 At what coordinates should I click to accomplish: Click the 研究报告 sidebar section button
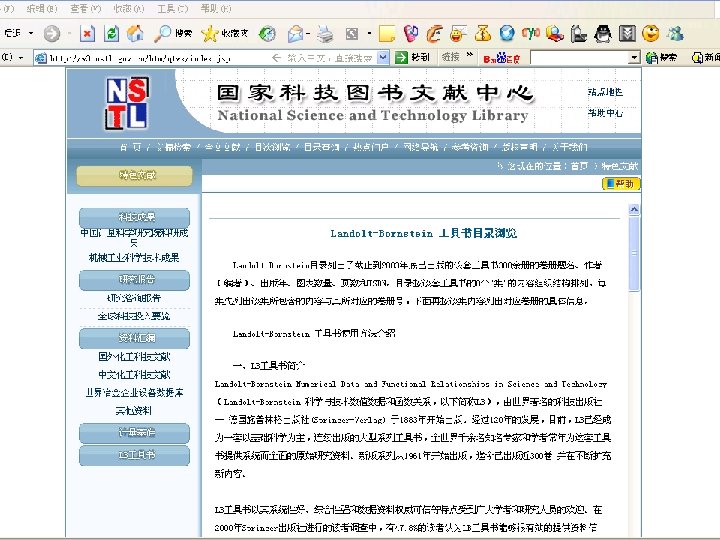pos(135,280)
